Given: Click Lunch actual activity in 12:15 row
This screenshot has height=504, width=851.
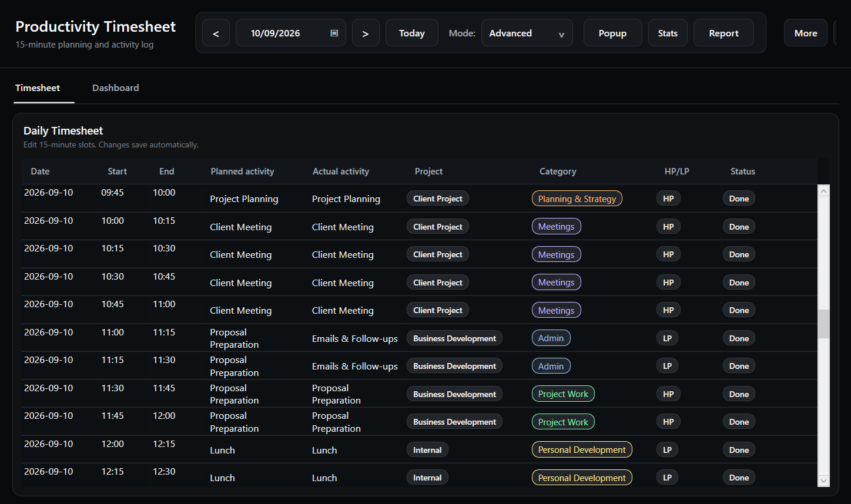Looking at the screenshot, I should (324, 478).
